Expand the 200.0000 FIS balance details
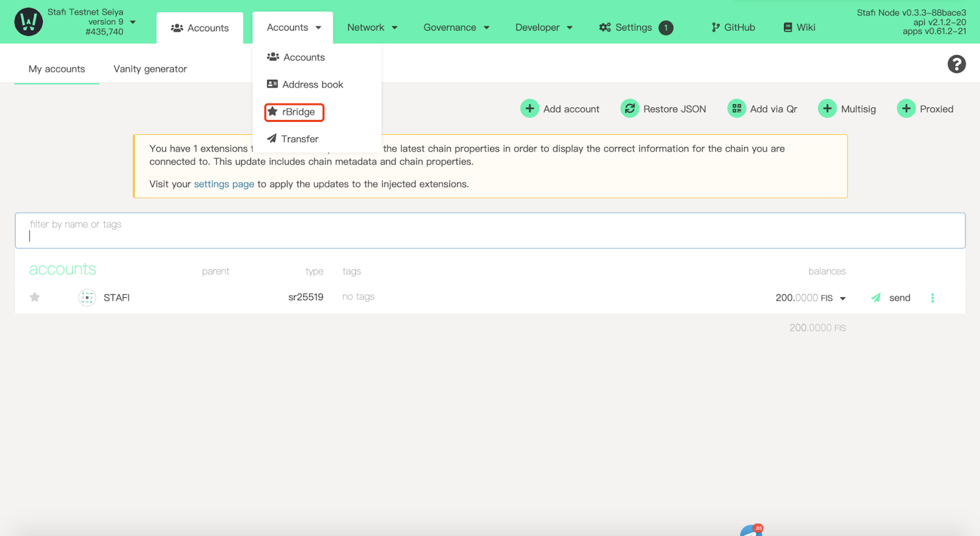 [x=843, y=298]
